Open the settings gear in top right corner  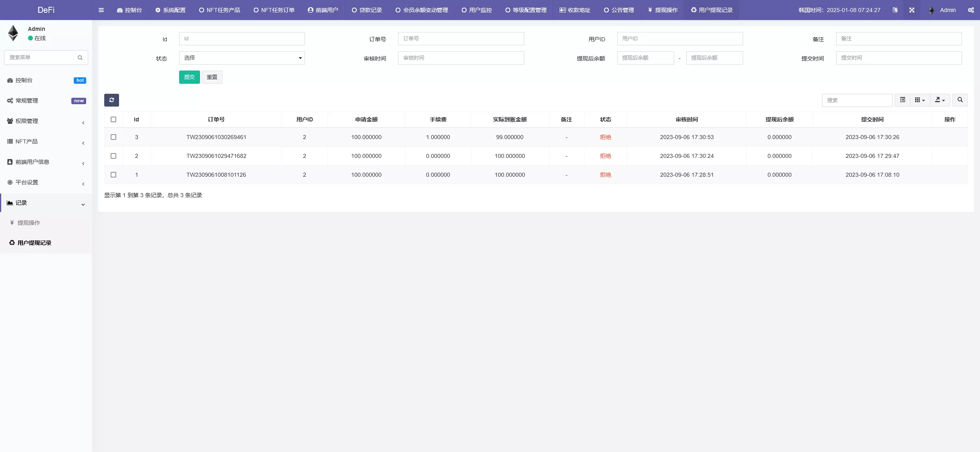tap(971, 10)
